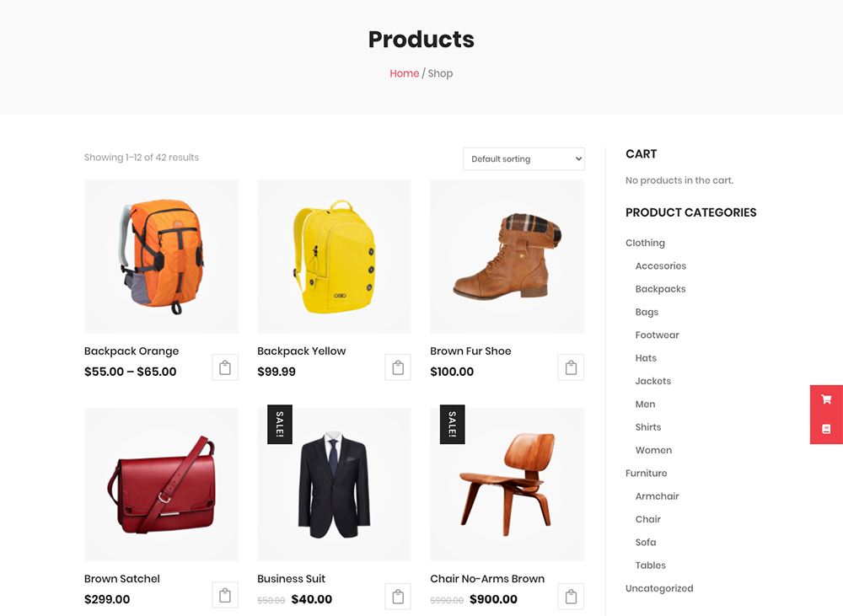This screenshot has height=616, width=843.
Task: Open the Business Suit product thumbnail
Action: 334,485
